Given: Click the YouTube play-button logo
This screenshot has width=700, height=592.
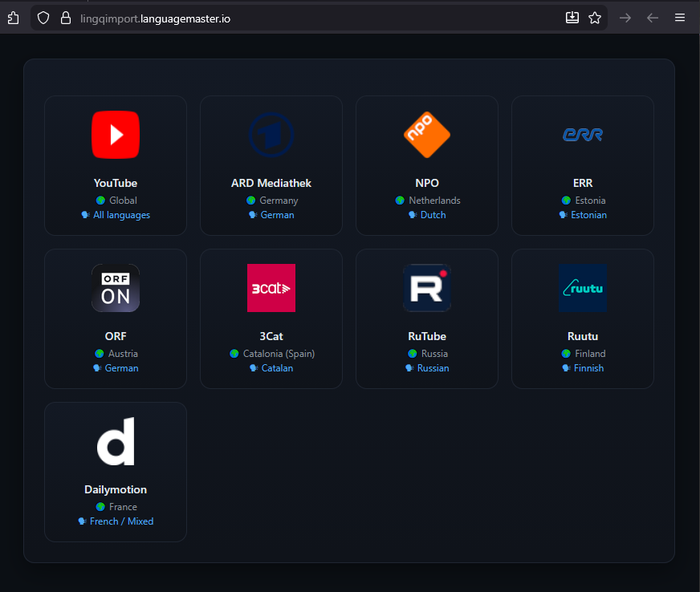Looking at the screenshot, I should point(116,135).
